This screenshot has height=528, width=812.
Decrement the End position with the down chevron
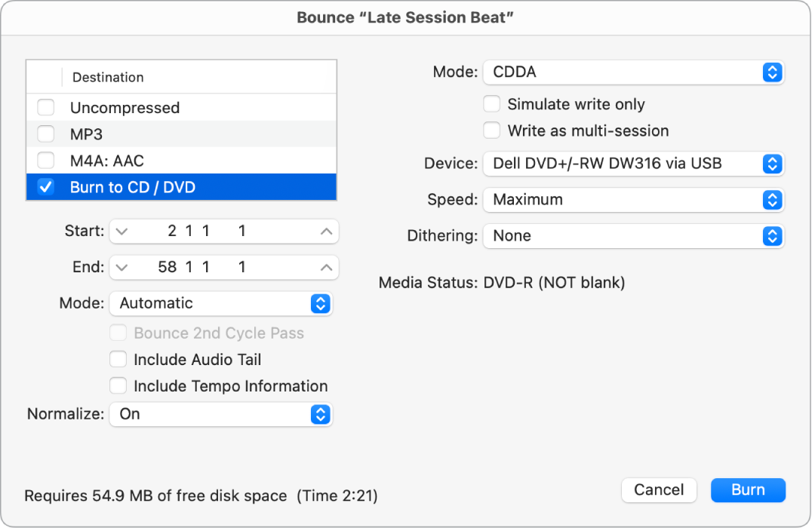click(121, 267)
